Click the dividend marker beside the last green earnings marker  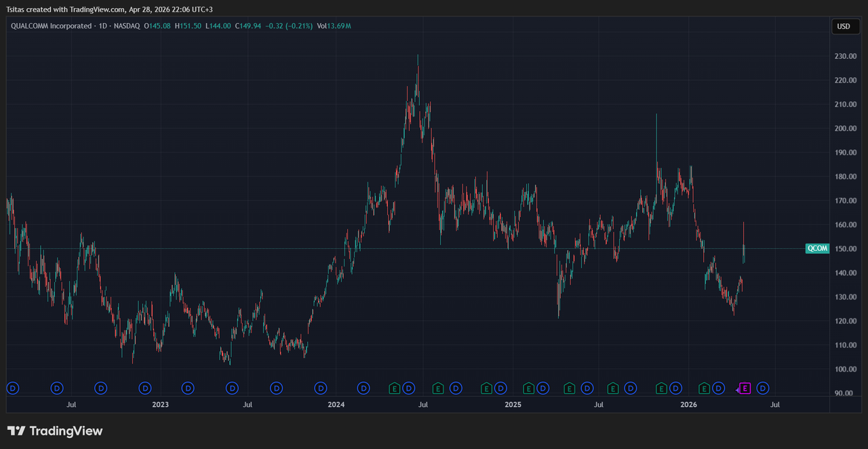(x=719, y=388)
